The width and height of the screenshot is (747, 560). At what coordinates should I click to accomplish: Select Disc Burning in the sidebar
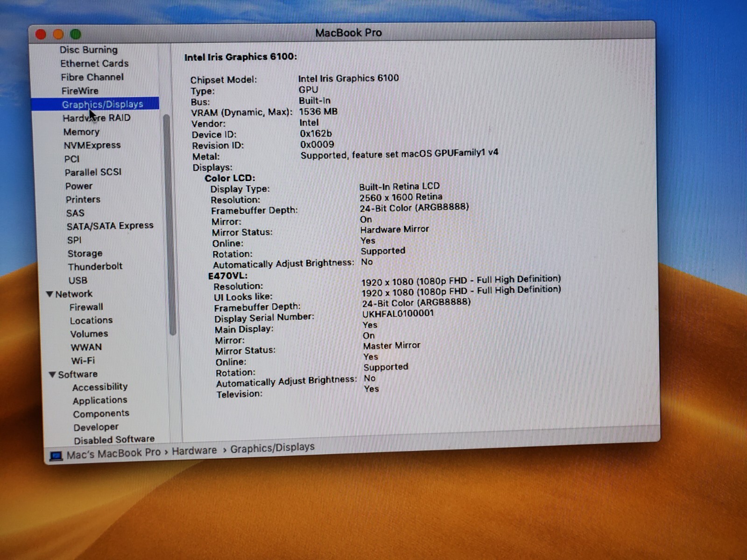(x=89, y=49)
